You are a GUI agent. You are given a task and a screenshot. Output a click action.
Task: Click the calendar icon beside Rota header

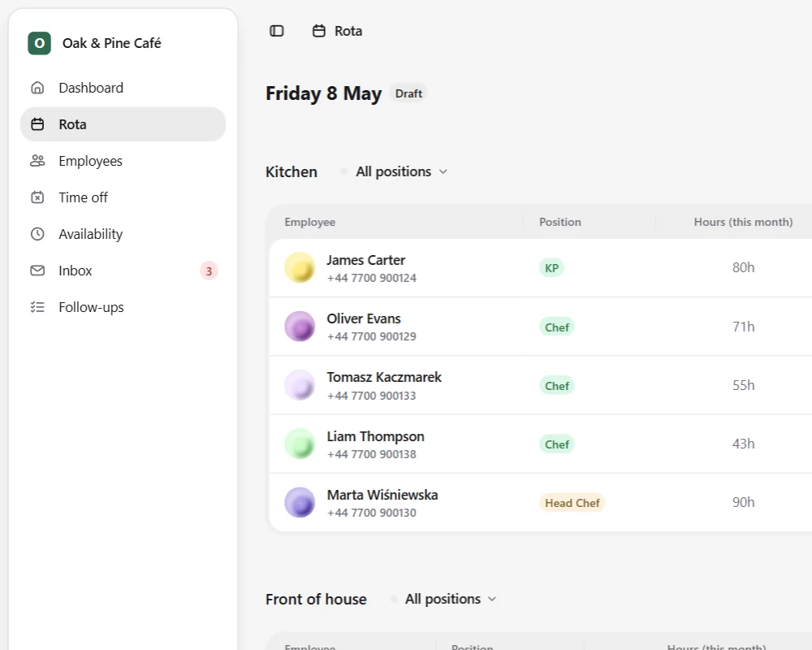(x=319, y=31)
